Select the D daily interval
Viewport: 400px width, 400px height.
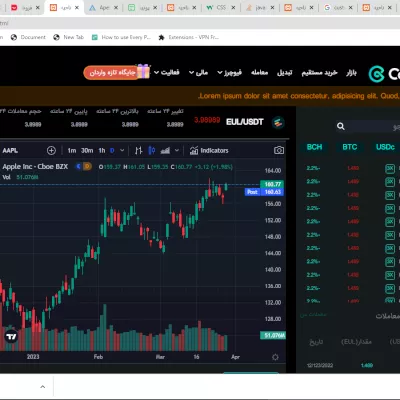112,151
